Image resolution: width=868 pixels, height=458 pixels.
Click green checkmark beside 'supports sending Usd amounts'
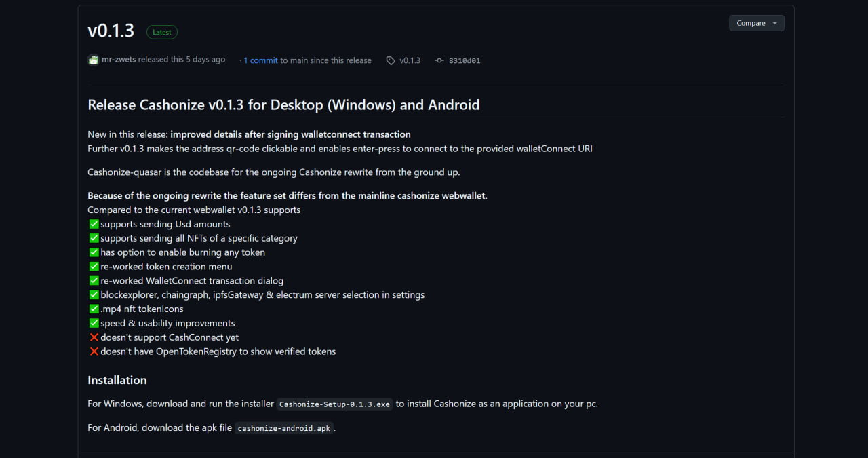click(x=94, y=224)
